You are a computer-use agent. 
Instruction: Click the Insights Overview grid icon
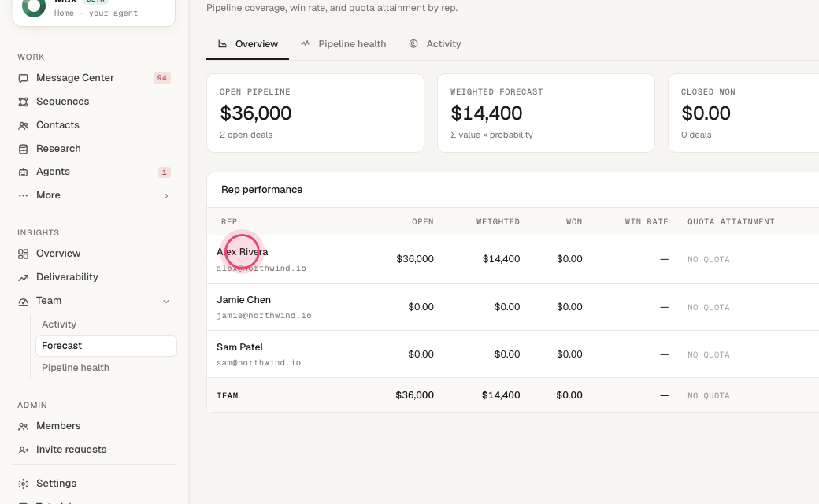[x=23, y=254]
